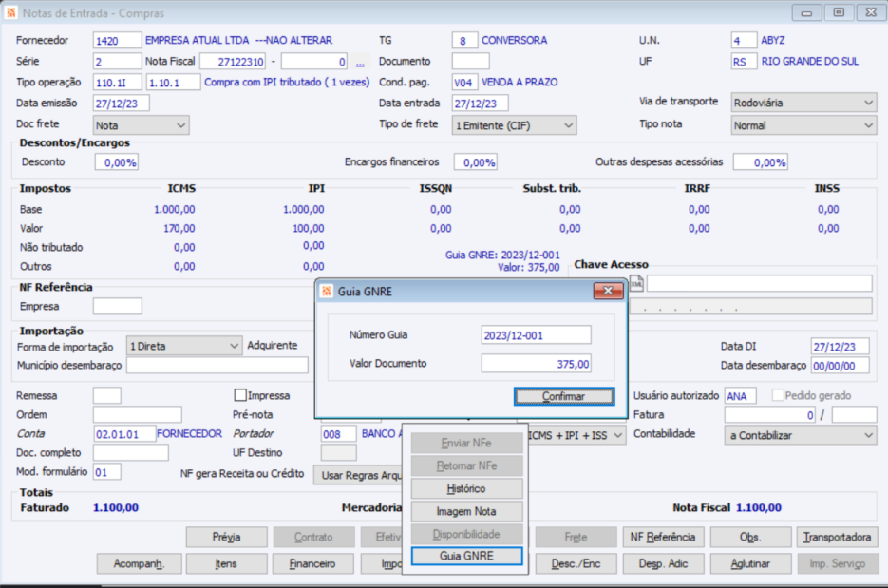The width and height of the screenshot is (888, 588).
Task: Open the Financeiro button
Action: click(x=312, y=563)
